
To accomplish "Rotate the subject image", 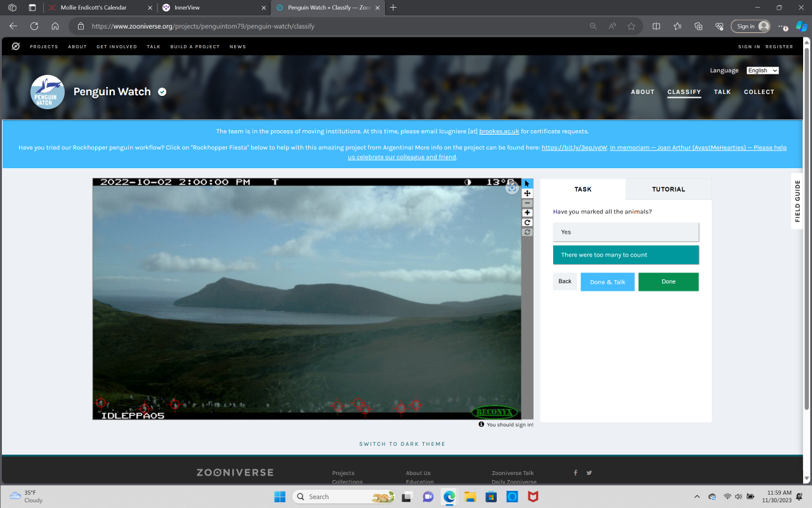I will (527, 222).
